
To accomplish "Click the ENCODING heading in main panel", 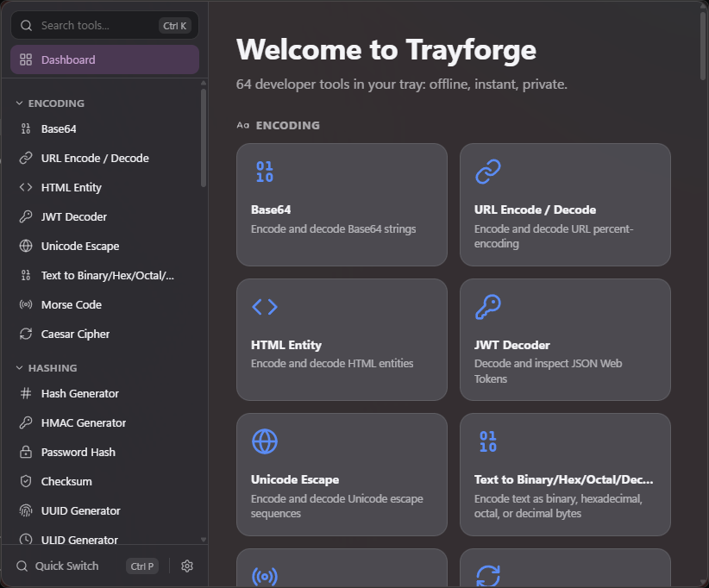I will click(x=287, y=125).
